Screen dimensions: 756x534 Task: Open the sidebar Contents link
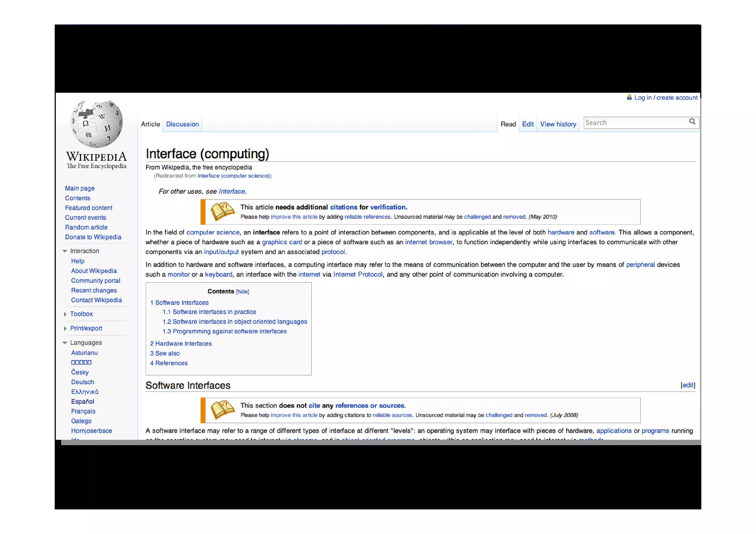(x=78, y=198)
